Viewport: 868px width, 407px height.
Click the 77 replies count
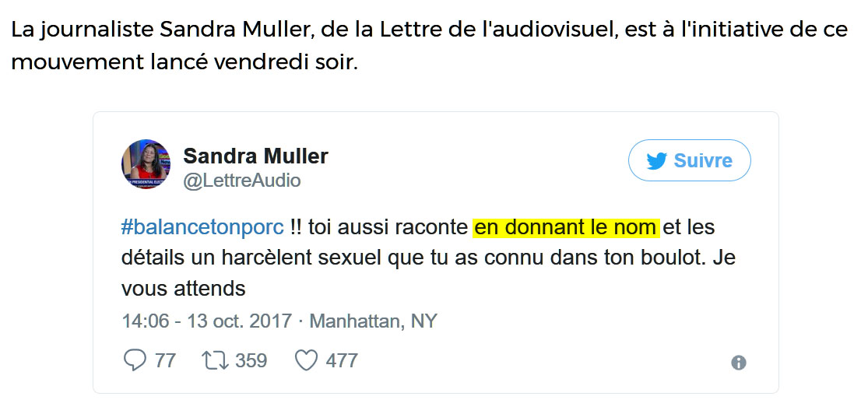pos(165,360)
